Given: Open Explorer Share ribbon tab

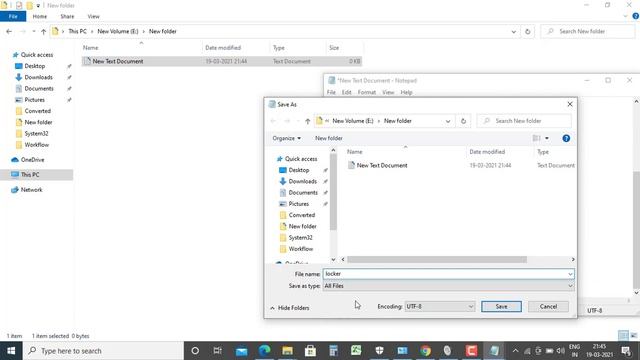Looking at the screenshot, I should (67, 16).
